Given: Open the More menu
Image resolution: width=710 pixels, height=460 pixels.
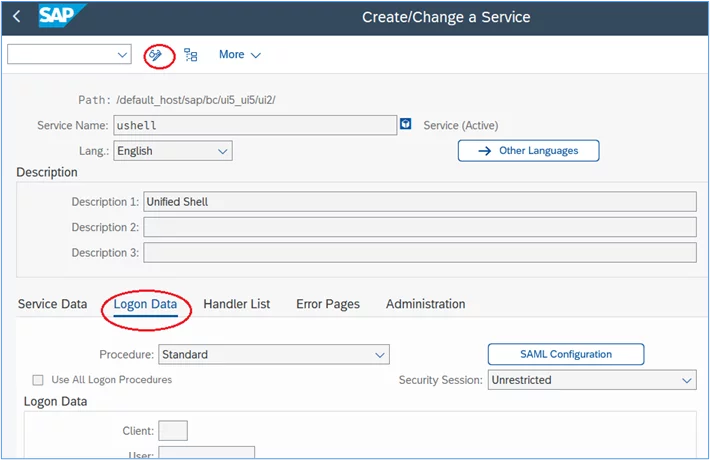Looking at the screenshot, I should click(240, 55).
